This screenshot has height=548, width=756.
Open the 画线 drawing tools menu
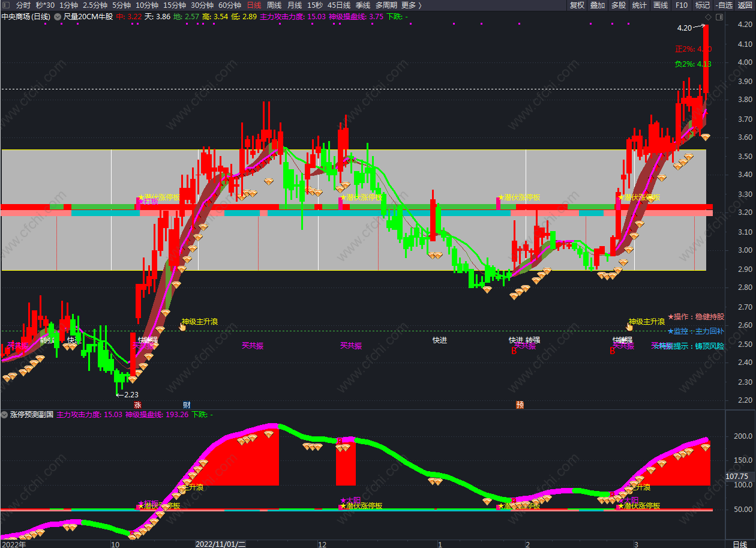click(660, 5)
